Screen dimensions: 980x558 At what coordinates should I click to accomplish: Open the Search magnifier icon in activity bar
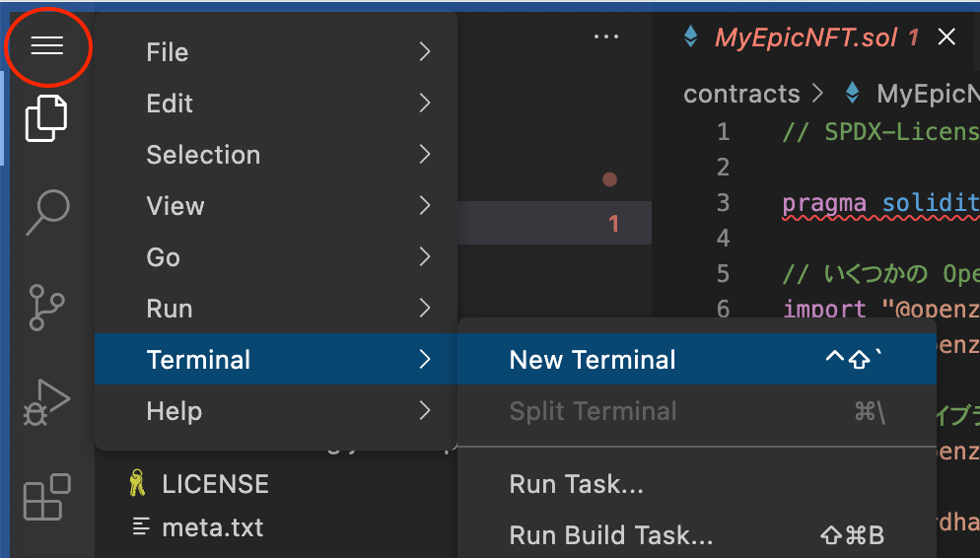coord(47,212)
